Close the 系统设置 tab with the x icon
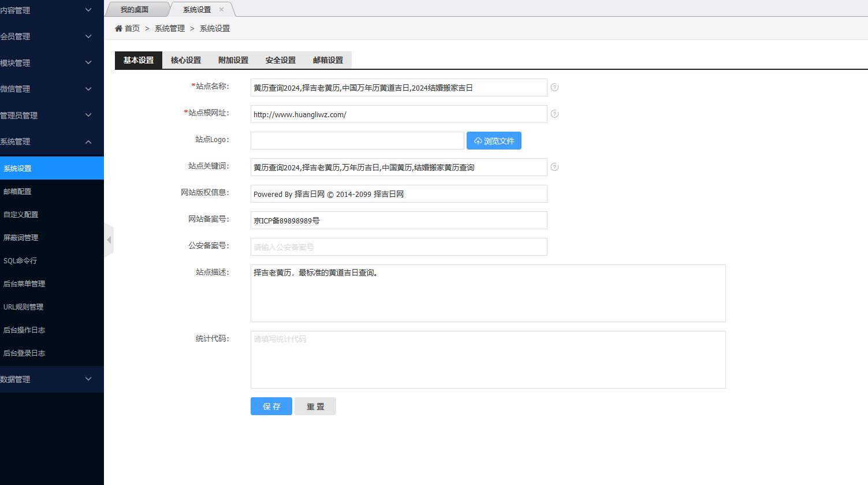 pos(221,10)
